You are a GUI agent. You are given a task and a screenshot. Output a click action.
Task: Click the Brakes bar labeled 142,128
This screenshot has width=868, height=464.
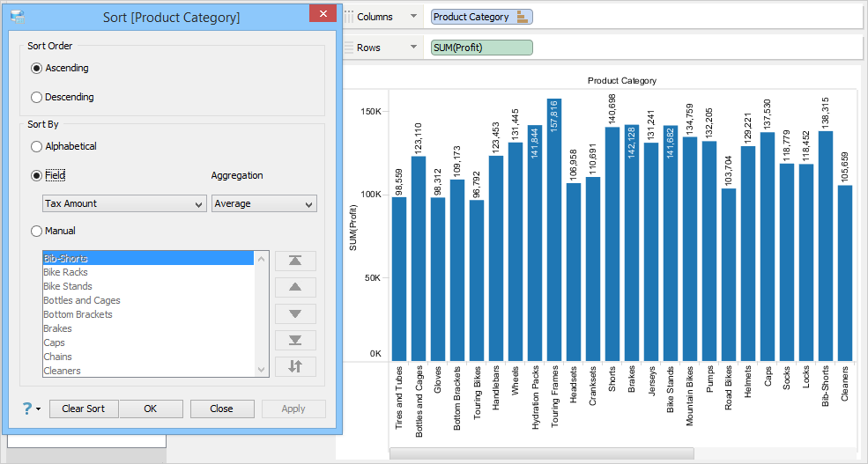tap(632, 243)
